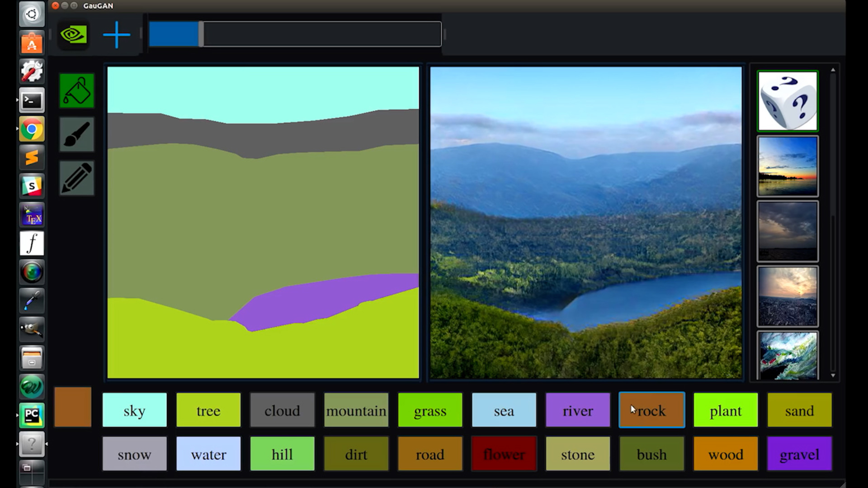This screenshot has height=488, width=868.
Task: Open Chrome browser from dock
Action: coord(32,129)
